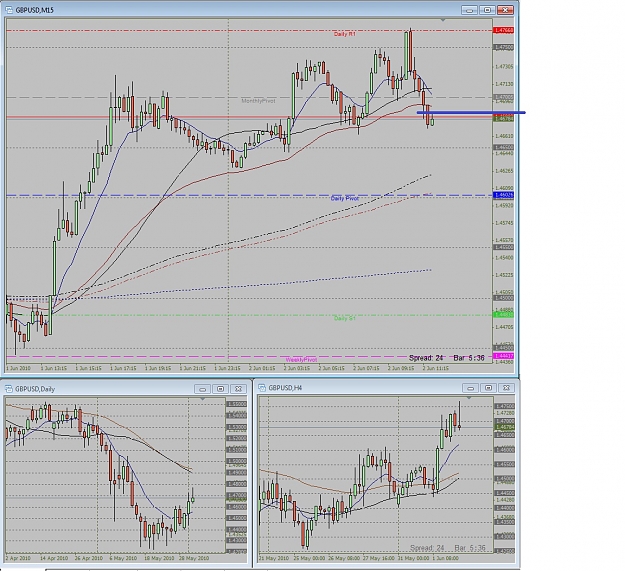Minimize the GBPUSD,M15 chart window
Image resolution: width=625 pixels, height=571 pixels.
tap(470, 10)
